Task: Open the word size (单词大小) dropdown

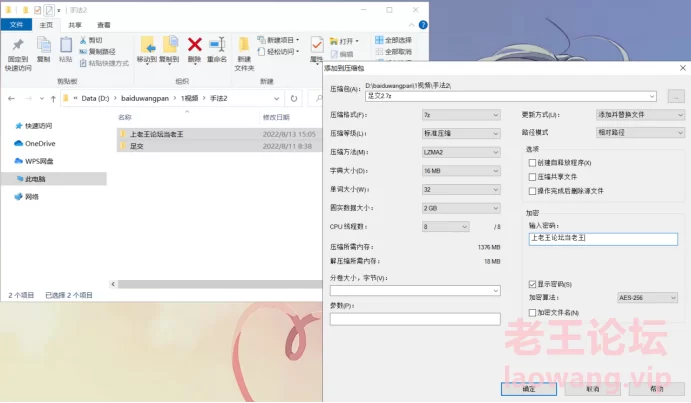Action: 461,190
